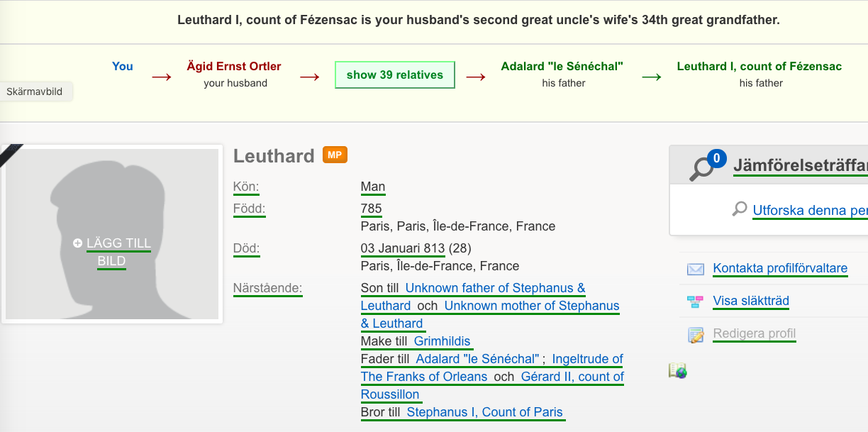Image resolution: width=868 pixels, height=432 pixels.
Task: Select Leuthard I, count of Fézensac path link
Action: coord(759,66)
